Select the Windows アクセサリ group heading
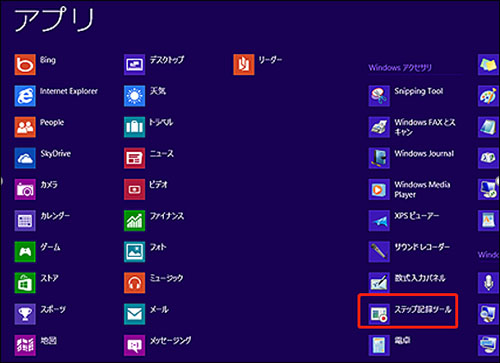This screenshot has height=363, width=500. click(x=400, y=68)
